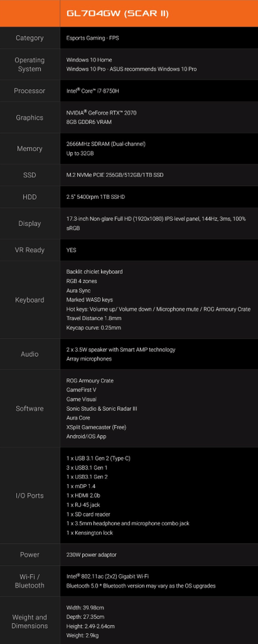The height and width of the screenshot is (644, 258).
Task: Select the Graphics row label
Action: 30,118
